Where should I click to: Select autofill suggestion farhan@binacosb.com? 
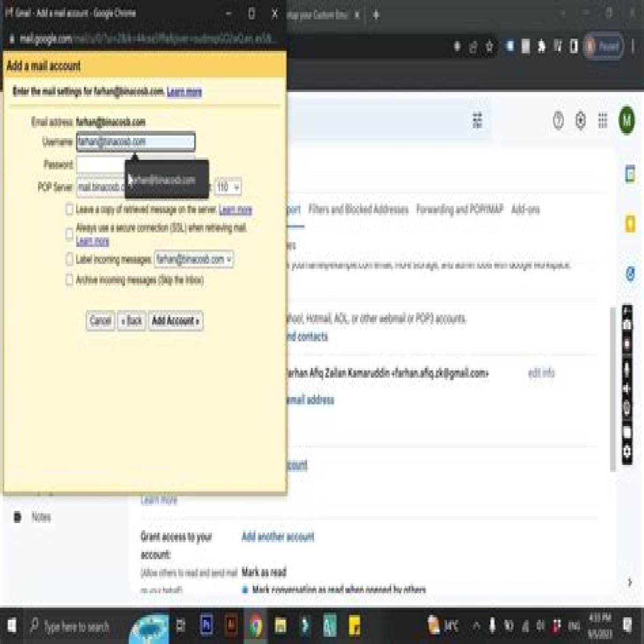pyautogui.click(x=167, y=180)
